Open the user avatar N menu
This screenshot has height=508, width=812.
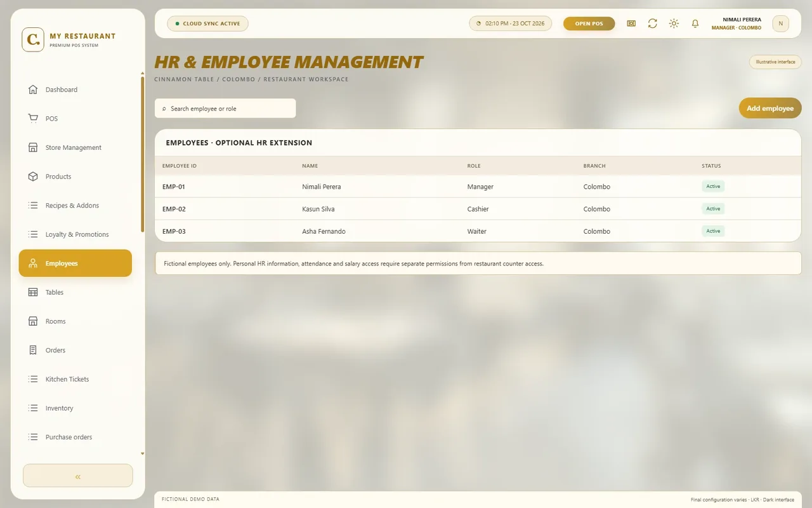pyautogui.click(x=780, y=23)
